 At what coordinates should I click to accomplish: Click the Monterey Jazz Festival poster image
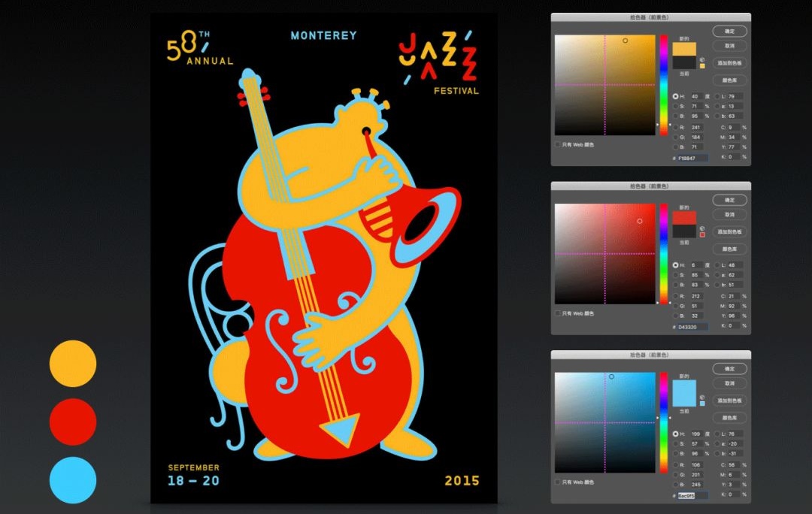point(323,258)
